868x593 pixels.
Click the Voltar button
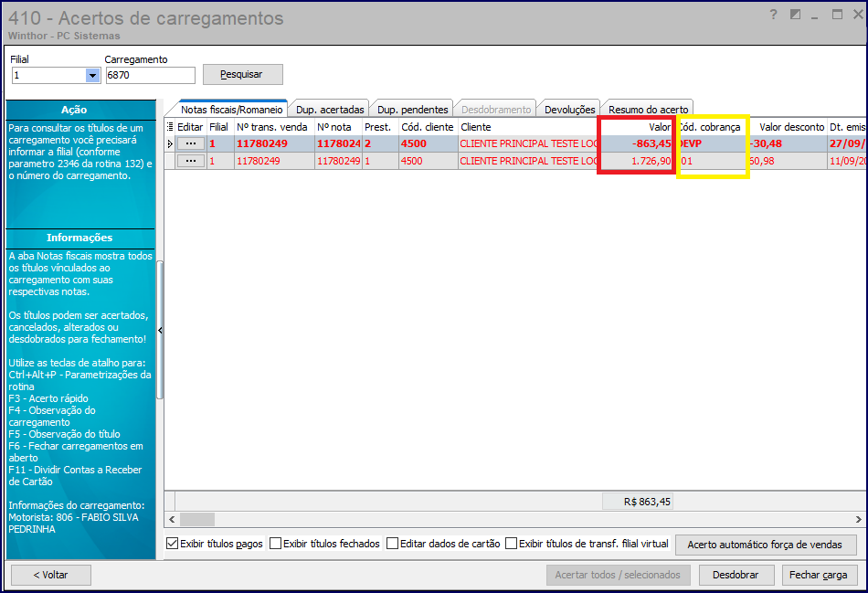pos(51,575)
